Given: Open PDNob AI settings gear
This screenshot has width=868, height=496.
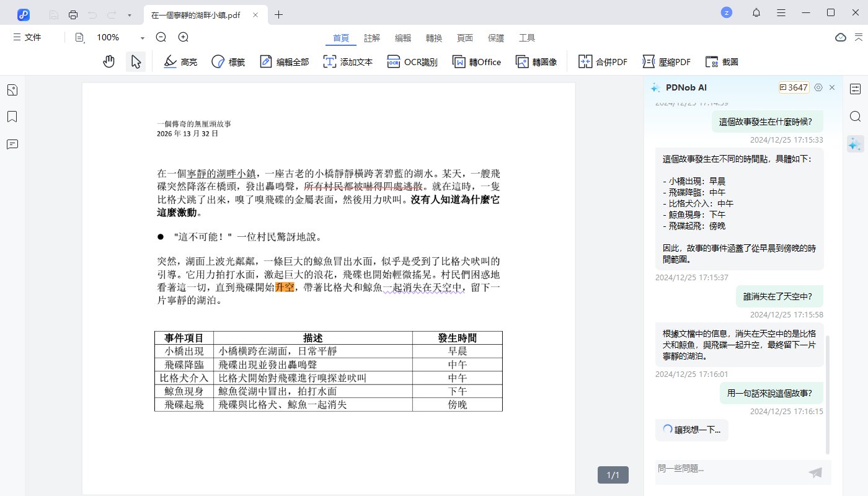Looking at the screenshot, I should pos(818,87).
